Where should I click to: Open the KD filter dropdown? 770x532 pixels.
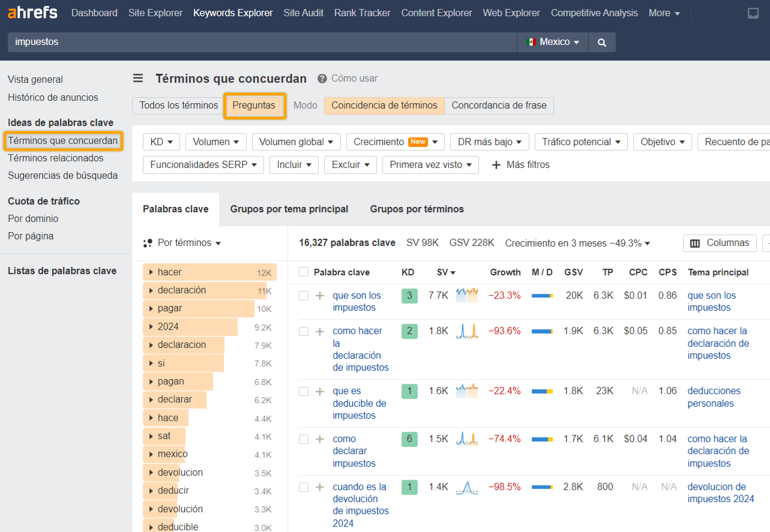(161, 142)
